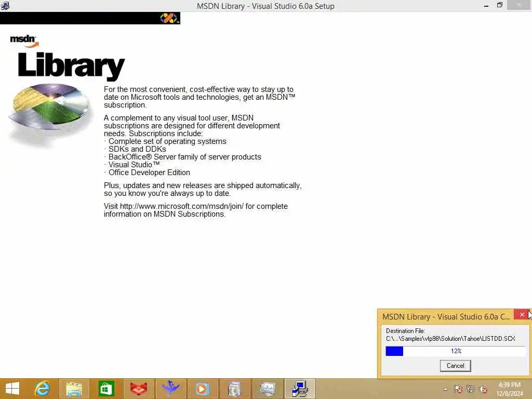Viewport: 532px width, 399px height.
Task: Select the active MSDN setup taskbar icon
Action: click(300, 389)
